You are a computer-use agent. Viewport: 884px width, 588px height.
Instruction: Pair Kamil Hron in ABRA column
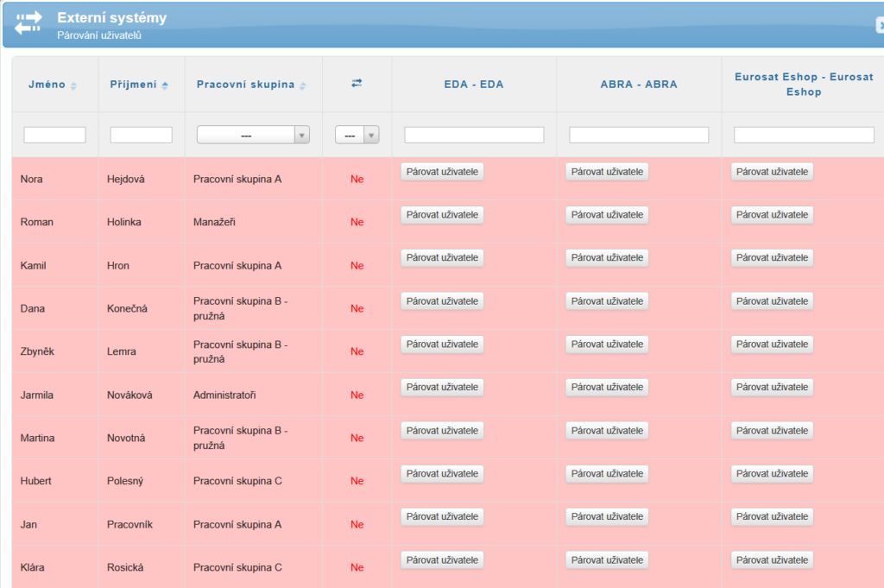[x=607, y=257]
